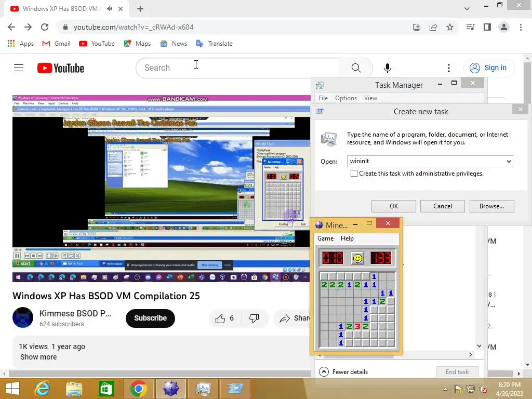Mute the tab using the speaker icon
The width and height of the screenshot is (532, 399).
pyautogui.click(x=109, y=9)
